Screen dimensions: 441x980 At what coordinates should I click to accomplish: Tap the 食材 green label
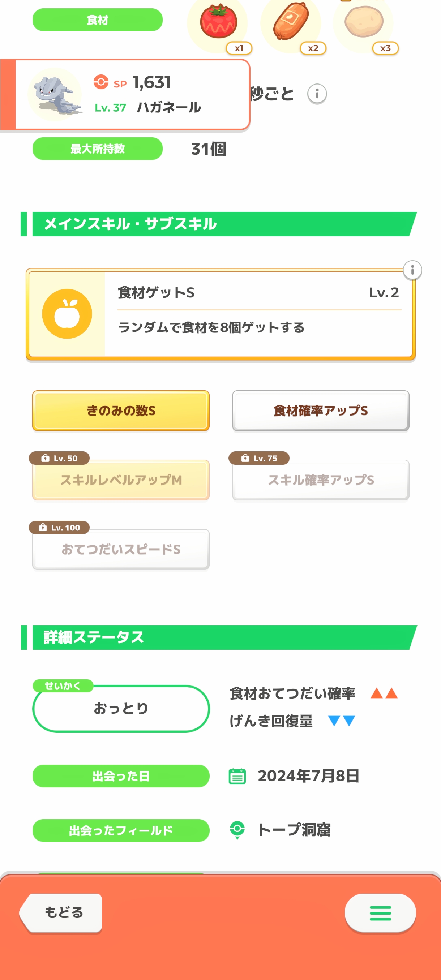pos(97,20)
